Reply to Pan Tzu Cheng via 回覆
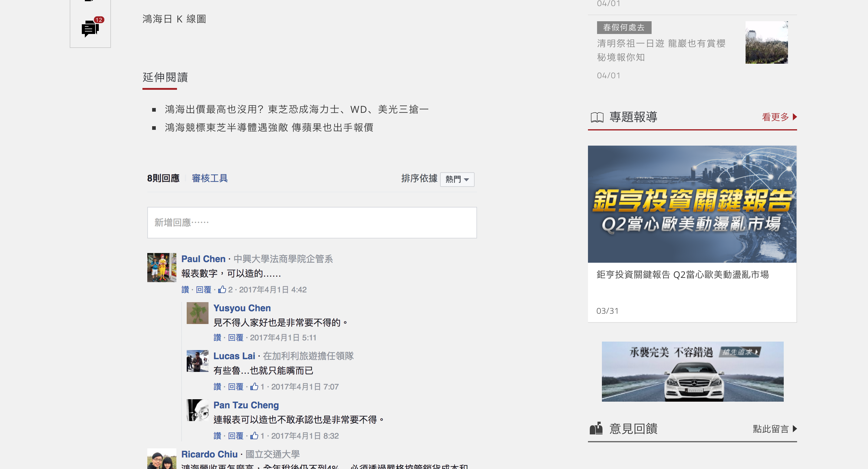 pyautogui.click(x=235, y=436)
